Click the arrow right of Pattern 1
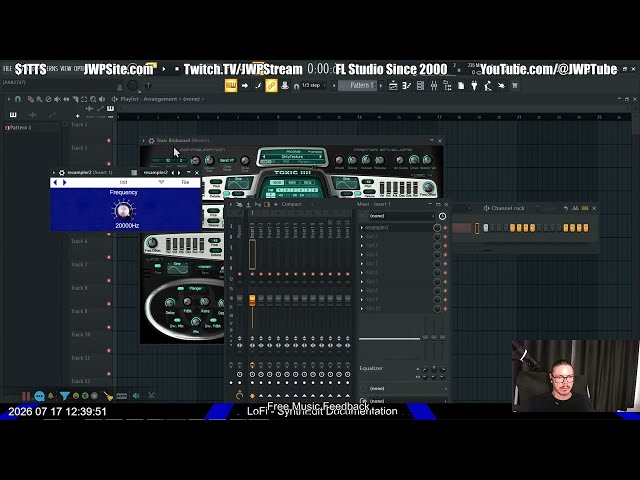 (381, 86)
